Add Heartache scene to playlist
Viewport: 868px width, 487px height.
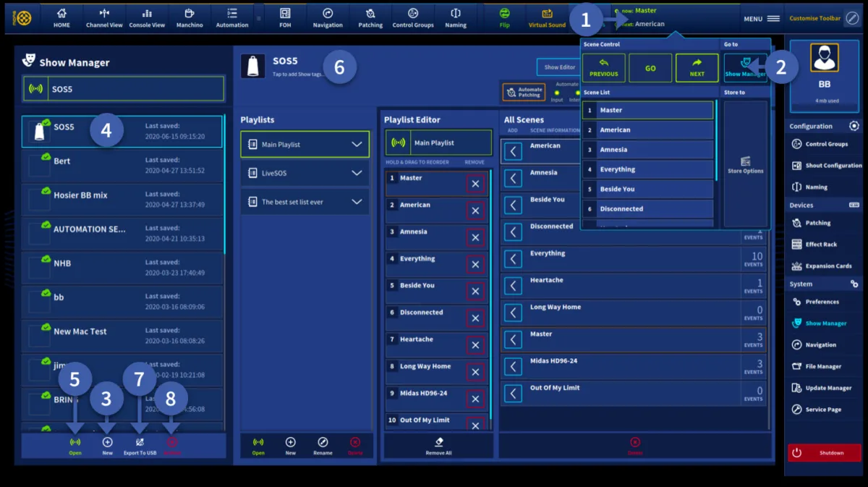pos(513,286)
